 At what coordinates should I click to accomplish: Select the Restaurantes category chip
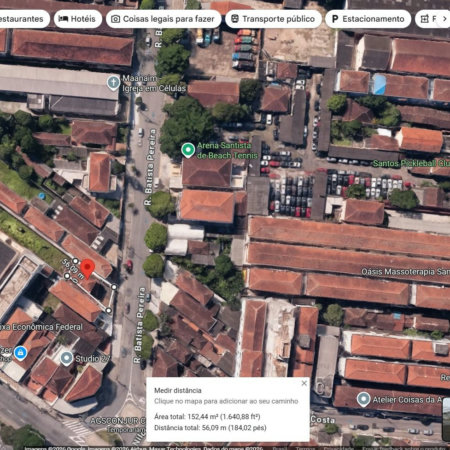tap(23, 19)
